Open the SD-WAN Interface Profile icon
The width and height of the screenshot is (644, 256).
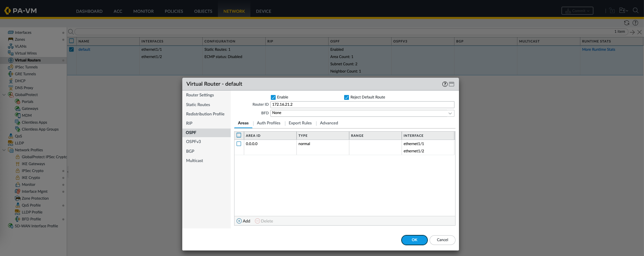11,226
